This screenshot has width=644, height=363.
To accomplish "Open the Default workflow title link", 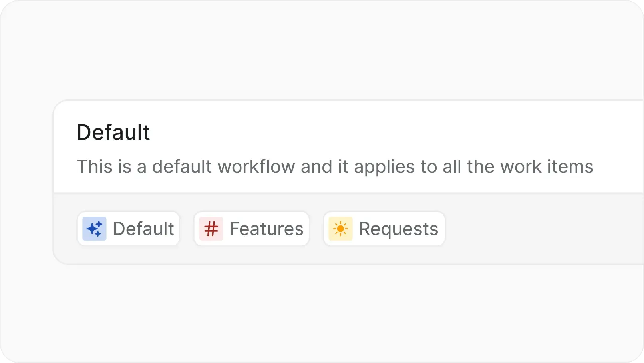I will [113, 132].
